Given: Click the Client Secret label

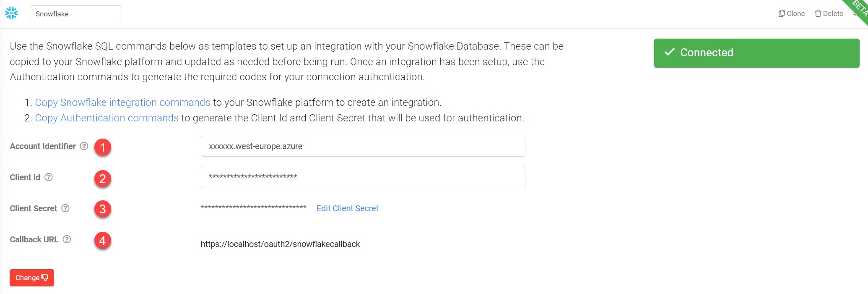Looking at the screenshot, I should click(x=34, y=208).
